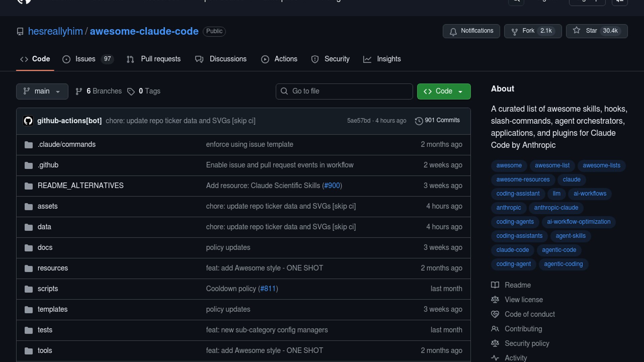This screenshot has height=362, width=644.
Task: Open the README_ALTERNATIVES folder
Action: coord(80,185)
